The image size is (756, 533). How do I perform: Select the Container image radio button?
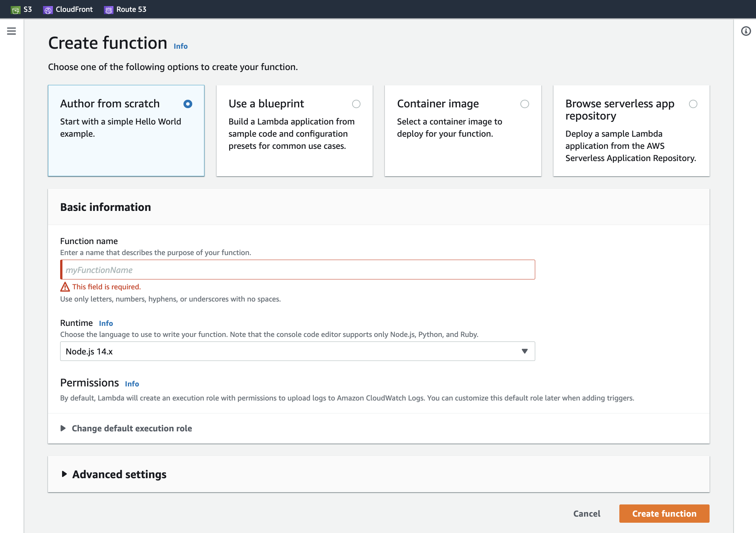(525, 104)
